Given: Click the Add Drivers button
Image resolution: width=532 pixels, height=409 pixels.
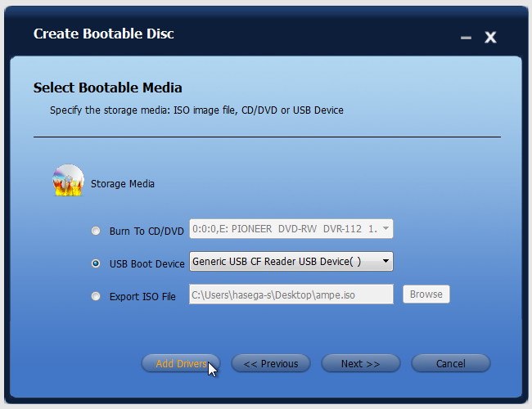Looking at the screenshot, I should [x=181, y=363].
